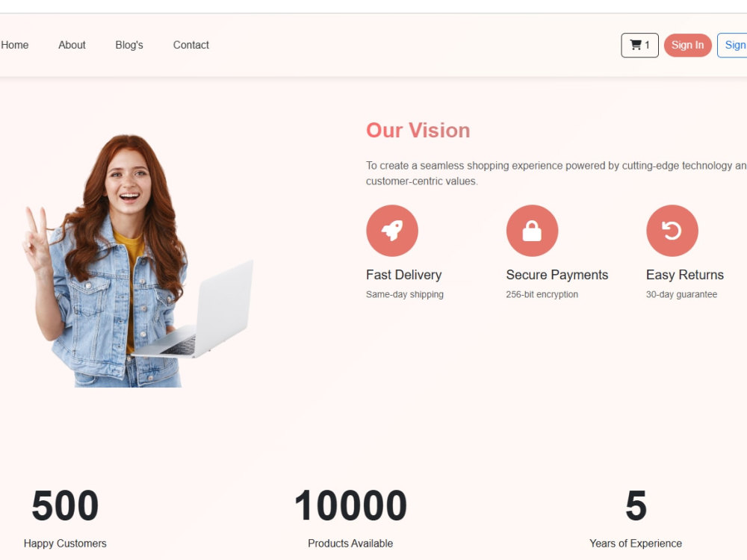Screen dimensions: 747x560
Task: Click the Secure Payments title
Action: (557, 275)
